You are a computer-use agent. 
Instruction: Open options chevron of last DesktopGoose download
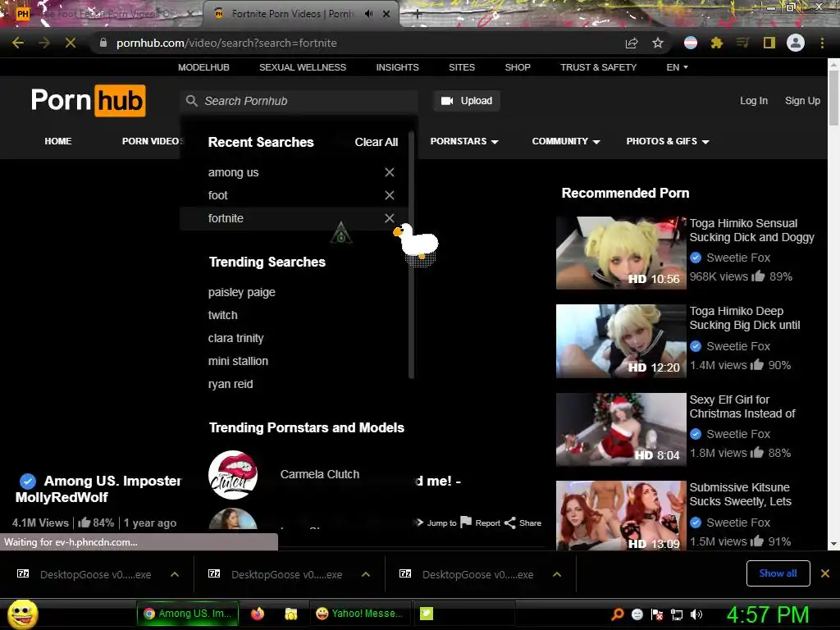(557, 574)
